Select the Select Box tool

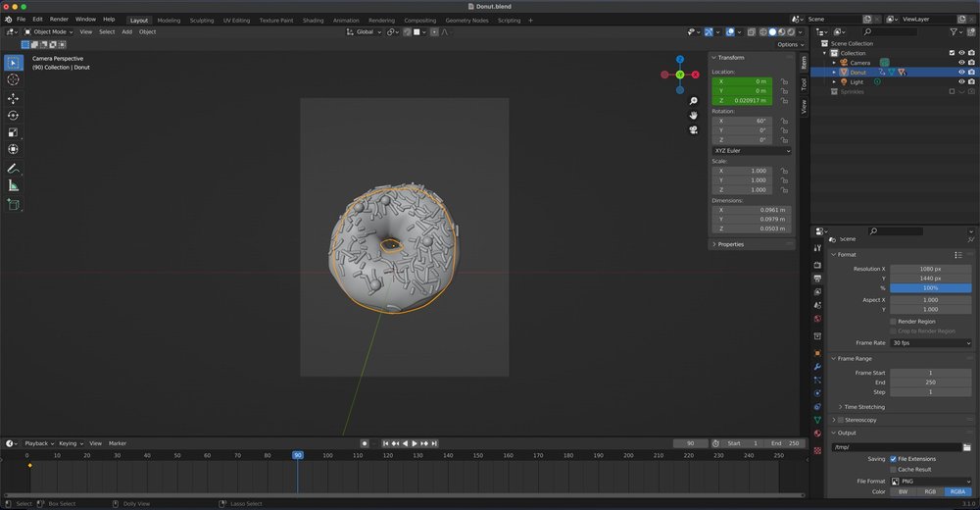13,63
